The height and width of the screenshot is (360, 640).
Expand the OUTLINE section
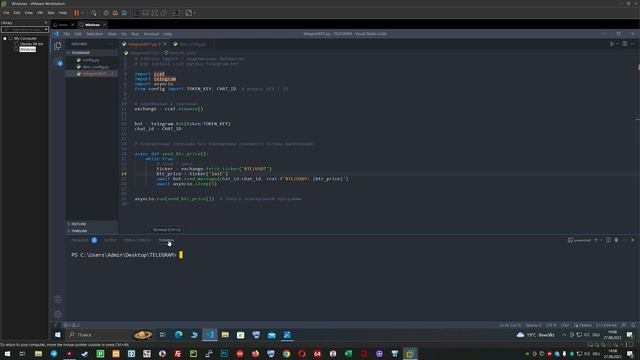click(79, 224)
